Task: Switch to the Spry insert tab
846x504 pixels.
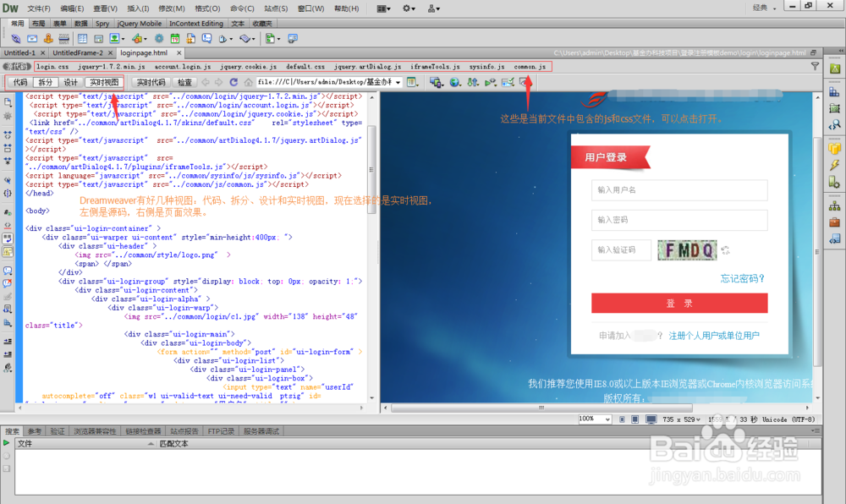Action: coord(102,23)
